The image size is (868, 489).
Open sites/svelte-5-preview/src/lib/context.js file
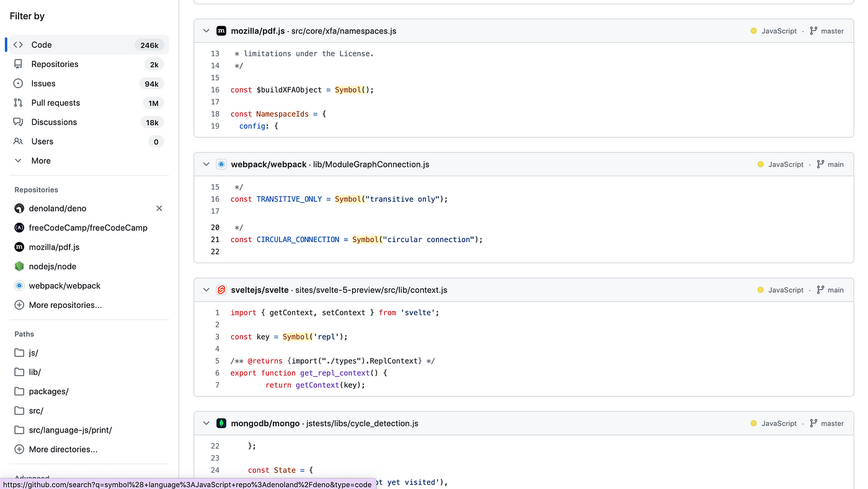coord(371,290)
